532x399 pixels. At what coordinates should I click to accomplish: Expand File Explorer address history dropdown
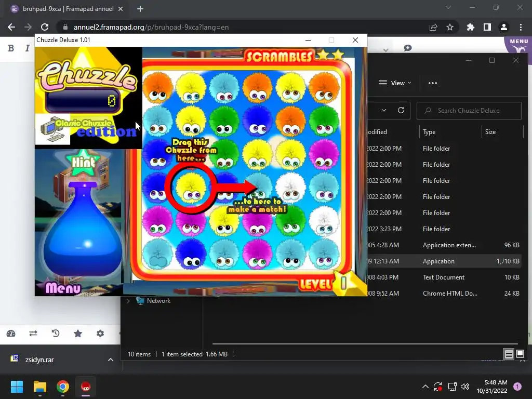(384, 110)
